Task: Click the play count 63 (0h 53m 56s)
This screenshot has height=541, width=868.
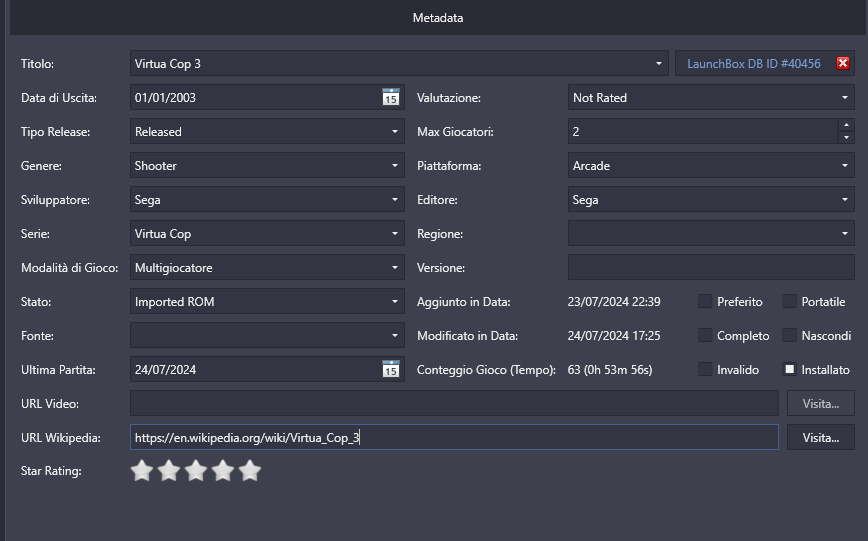Action: click(610, 370)
